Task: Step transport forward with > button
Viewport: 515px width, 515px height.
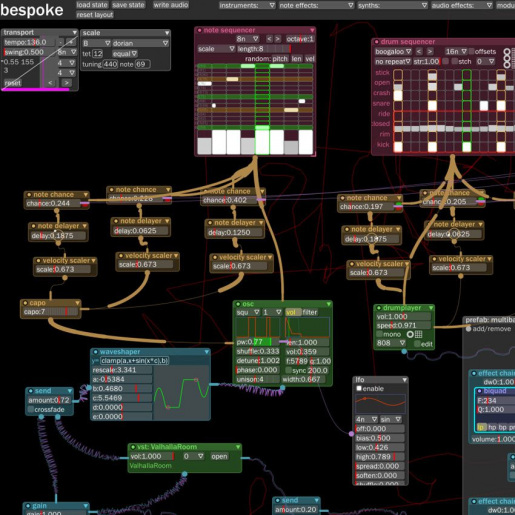Action: (x=66, y=83)
